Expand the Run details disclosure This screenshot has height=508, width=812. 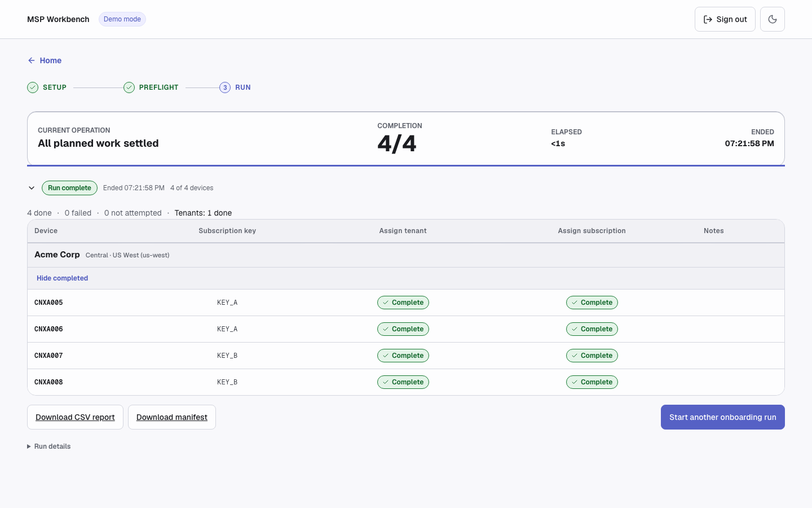tap(49, 446)
